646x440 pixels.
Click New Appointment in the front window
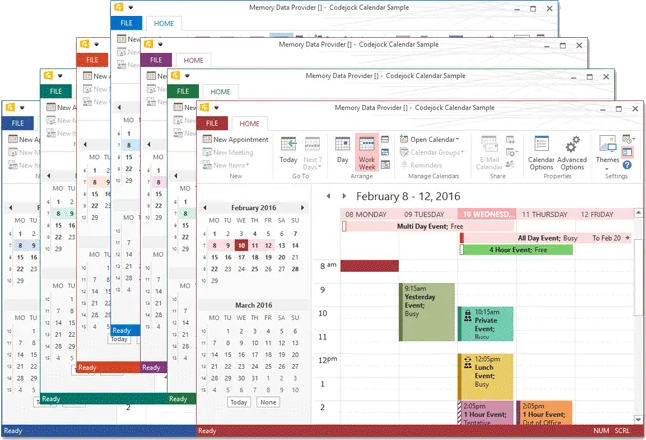point(236,139)
